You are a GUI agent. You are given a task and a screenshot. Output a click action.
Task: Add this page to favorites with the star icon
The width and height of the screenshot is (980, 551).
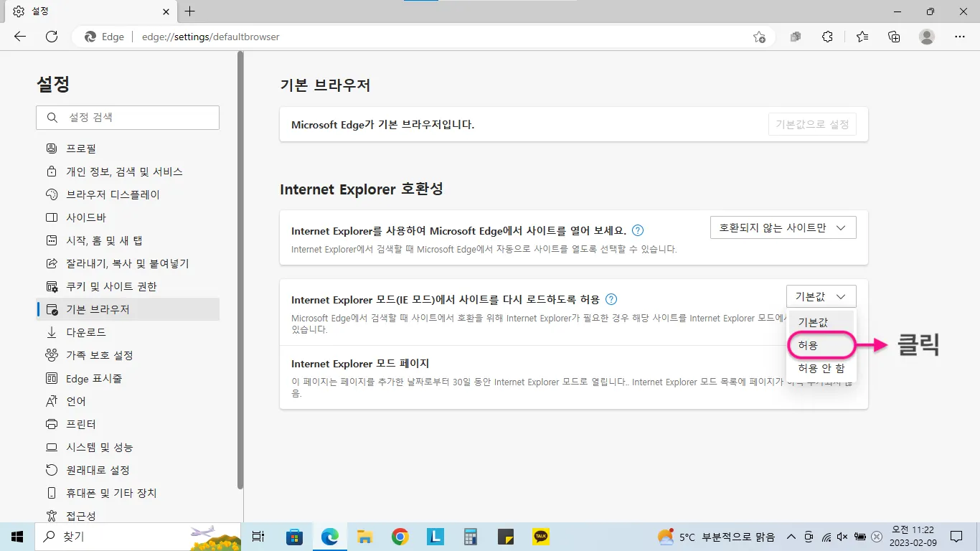[x=759, y=37]
